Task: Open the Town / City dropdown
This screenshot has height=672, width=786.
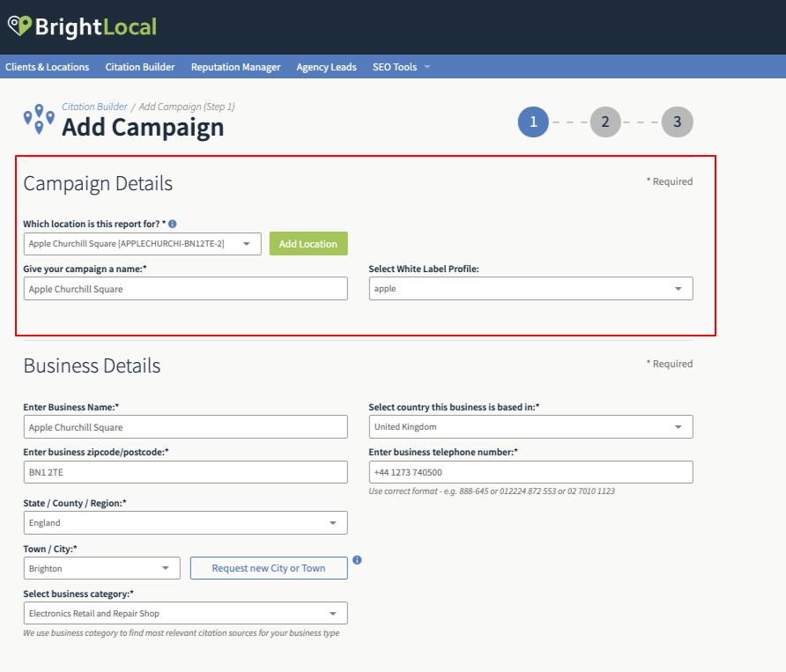Action: (101, 568)
